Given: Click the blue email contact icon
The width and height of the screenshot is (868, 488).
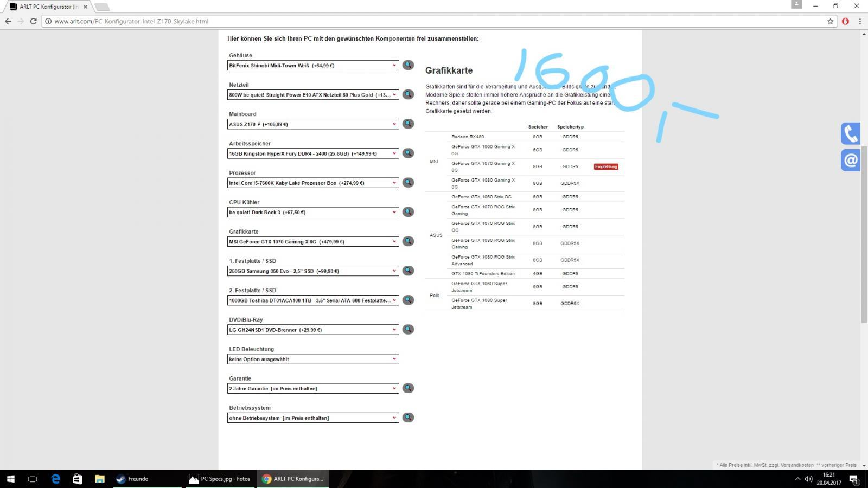Looking at the screenshot, I should (851, 160).
